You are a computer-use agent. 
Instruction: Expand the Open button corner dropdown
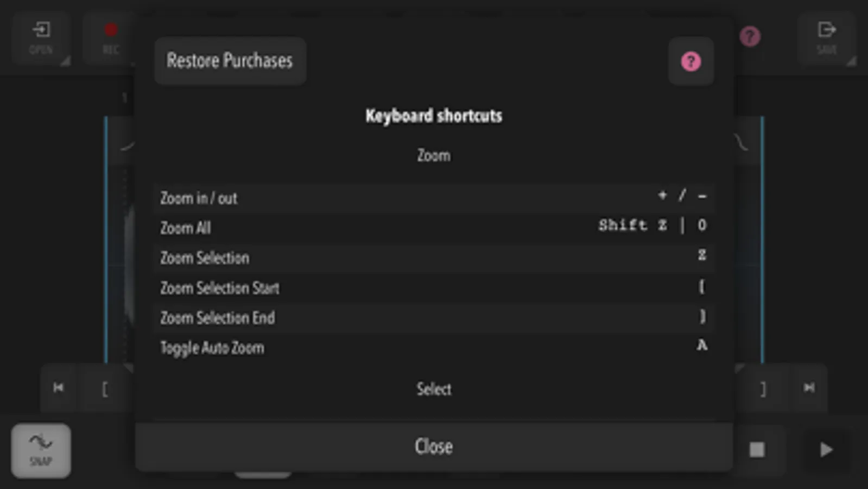point(66,61)
